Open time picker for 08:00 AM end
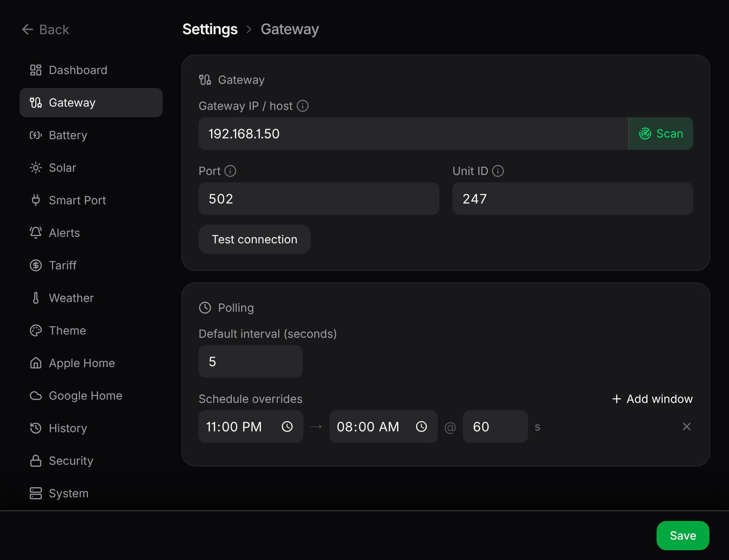729x560 pixels. pyautogui.click(x=421, y=427)
